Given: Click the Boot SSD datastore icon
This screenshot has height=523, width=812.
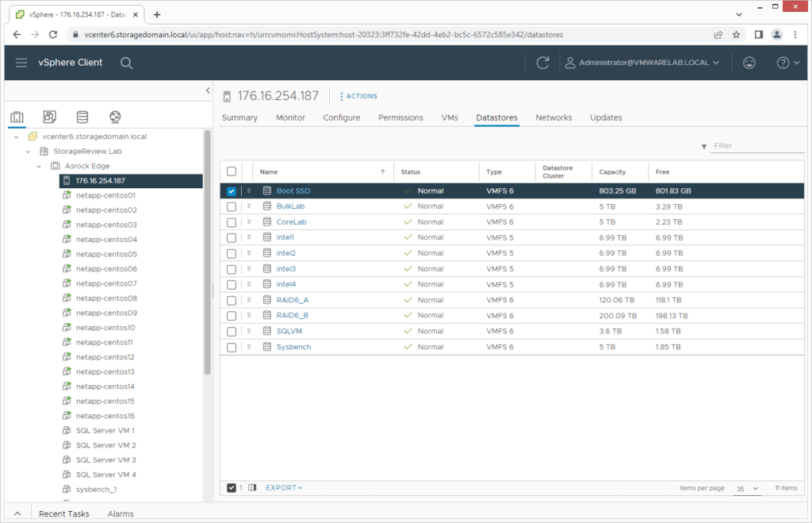Looking at the screenshot, I should pos(266,190).
